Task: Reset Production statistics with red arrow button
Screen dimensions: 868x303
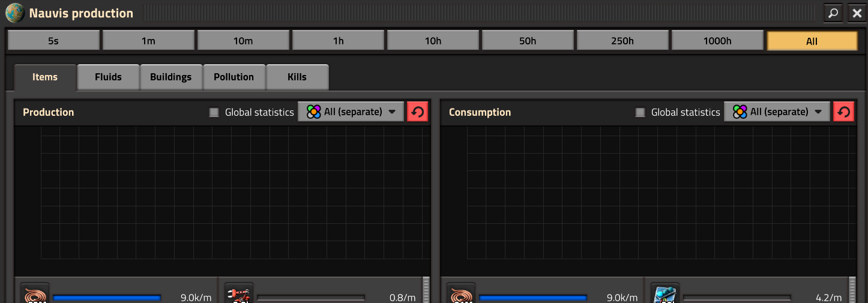Action: pyautogui.click(x=417, y=112)
